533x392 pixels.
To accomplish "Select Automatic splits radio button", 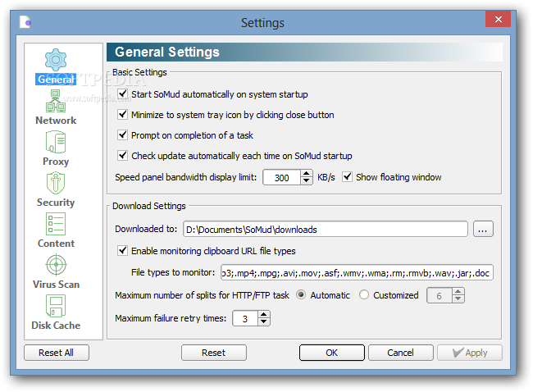I will (301, 294).
